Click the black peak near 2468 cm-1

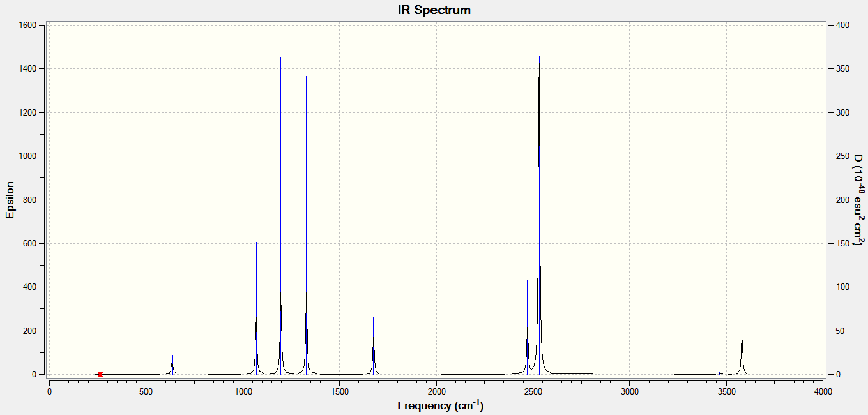(x=527, y=326)
